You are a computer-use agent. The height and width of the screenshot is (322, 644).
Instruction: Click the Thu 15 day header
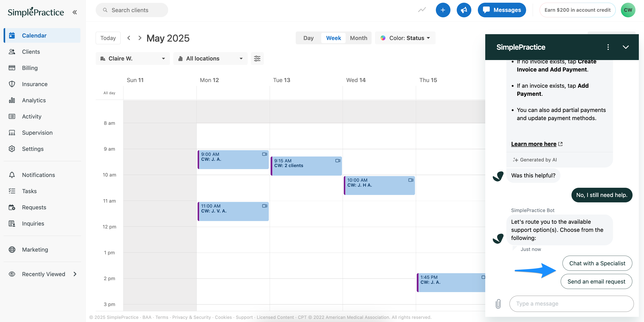(428, 80)
